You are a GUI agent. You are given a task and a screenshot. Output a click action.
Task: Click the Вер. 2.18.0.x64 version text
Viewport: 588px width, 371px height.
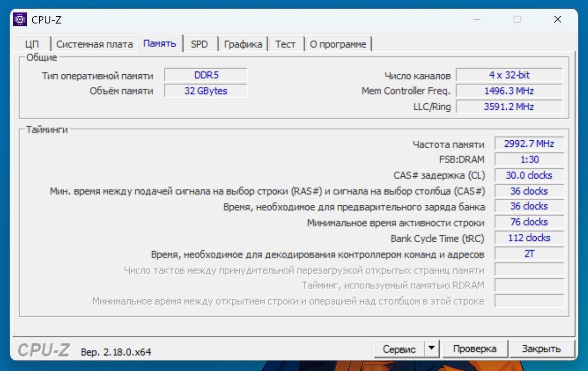(x=116, y=352)
